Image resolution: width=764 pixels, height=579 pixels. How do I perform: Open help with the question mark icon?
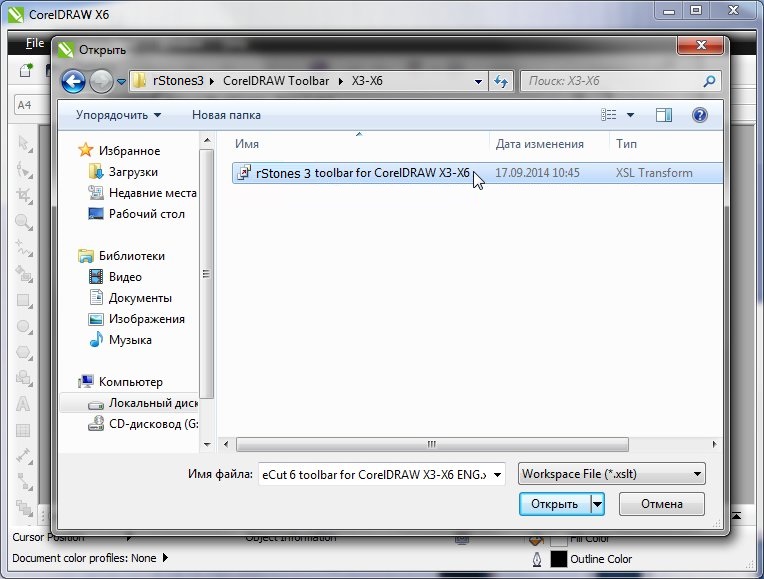[x=700, y=115]
